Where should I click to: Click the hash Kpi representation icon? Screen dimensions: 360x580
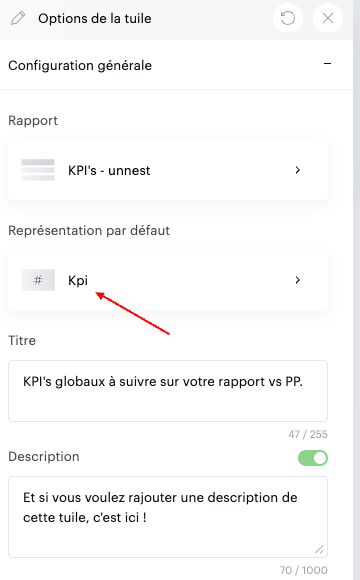(38, 280)
